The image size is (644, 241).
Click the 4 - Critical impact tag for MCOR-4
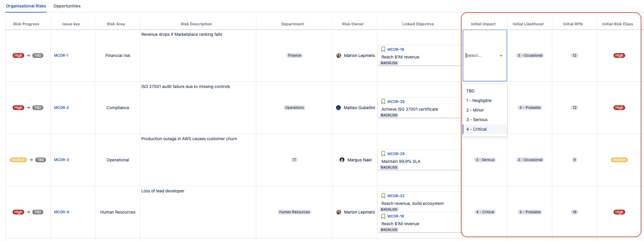point(485,212)
